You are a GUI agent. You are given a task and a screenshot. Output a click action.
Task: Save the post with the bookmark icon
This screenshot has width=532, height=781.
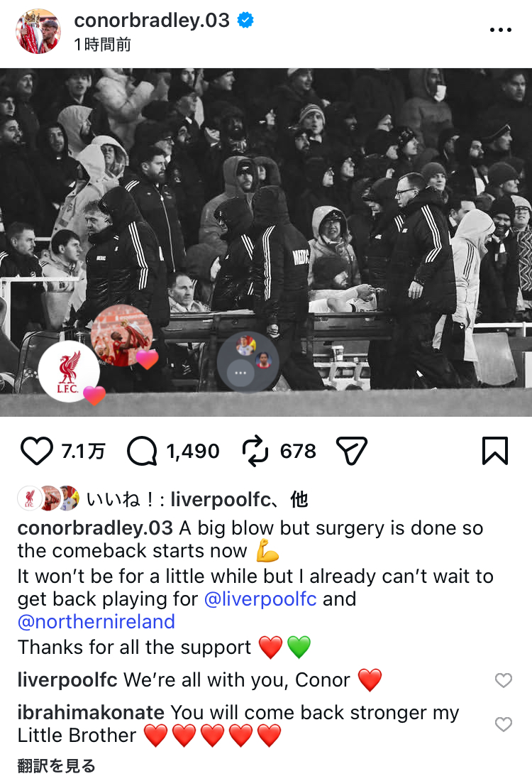pyautogui.click(x=495, y=452)
